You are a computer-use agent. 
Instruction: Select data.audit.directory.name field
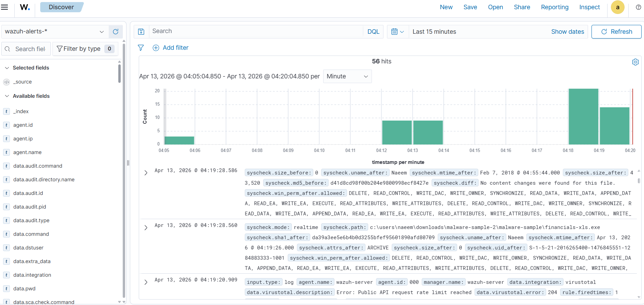coord(44,180)
